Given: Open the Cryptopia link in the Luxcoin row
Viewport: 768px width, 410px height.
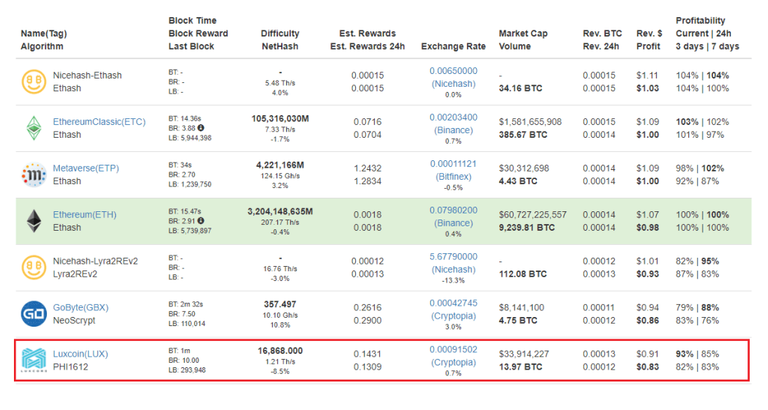Looking at the screenshot, I should 453,362.
